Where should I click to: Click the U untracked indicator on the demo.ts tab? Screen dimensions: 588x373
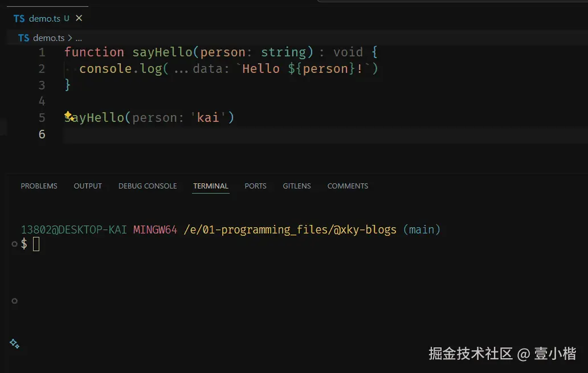67,18
